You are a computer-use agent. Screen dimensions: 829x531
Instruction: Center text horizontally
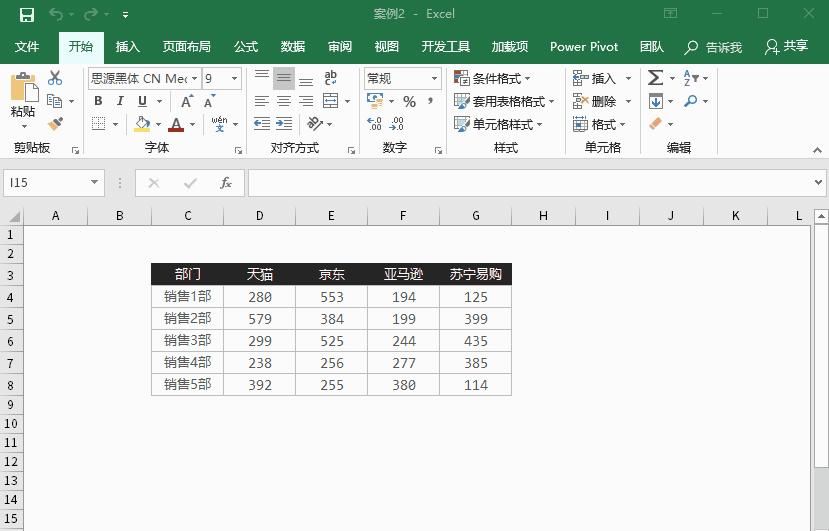pyautogui.click(x=284, y=101)
